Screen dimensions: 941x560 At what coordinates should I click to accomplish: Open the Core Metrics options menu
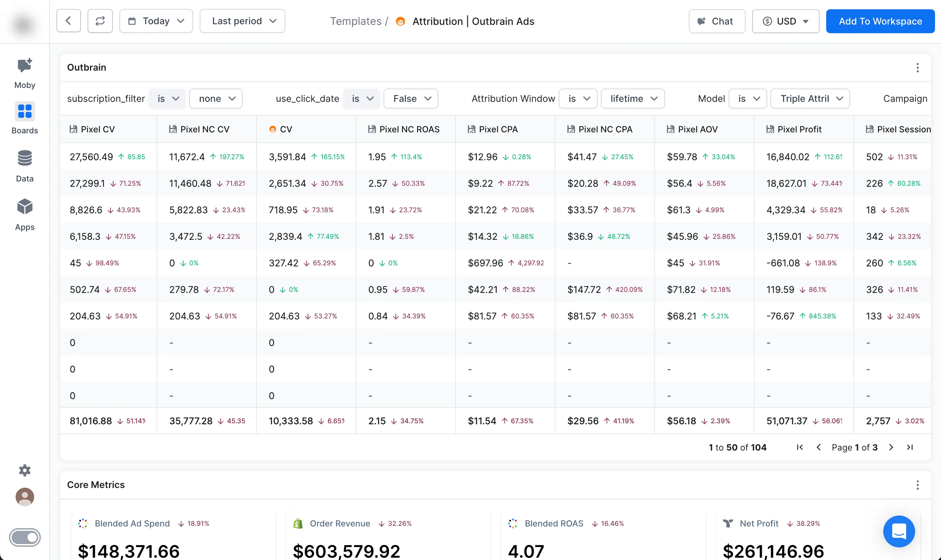point(917,485)
